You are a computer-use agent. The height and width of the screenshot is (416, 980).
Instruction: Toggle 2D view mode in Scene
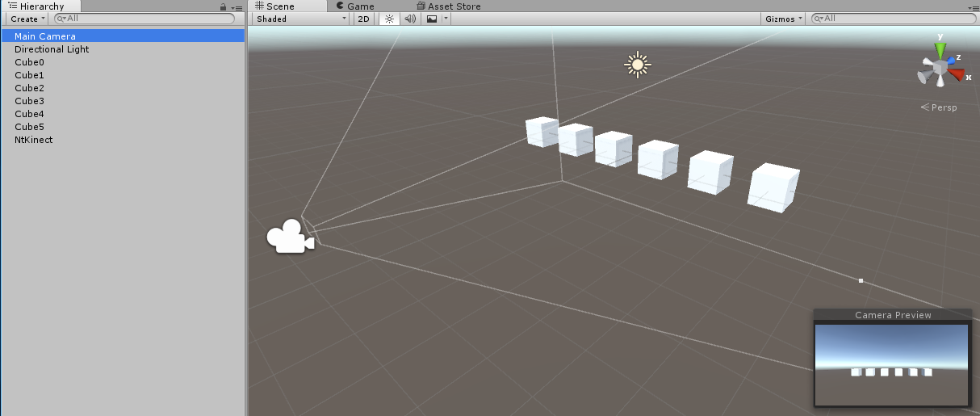tap(364, 19)
